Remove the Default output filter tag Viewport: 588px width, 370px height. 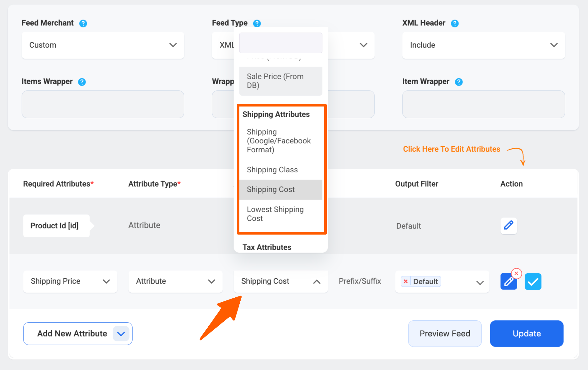(x=406, y=281)
